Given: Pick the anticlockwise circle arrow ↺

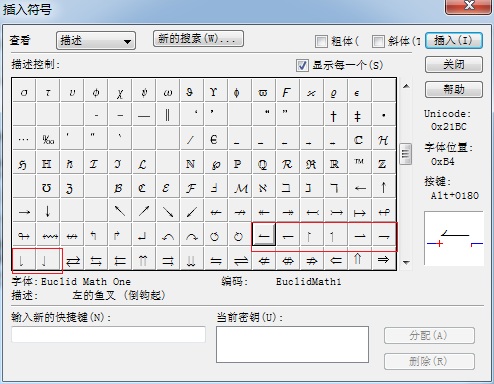Looking at the screenshot, I should click(216, 235).
